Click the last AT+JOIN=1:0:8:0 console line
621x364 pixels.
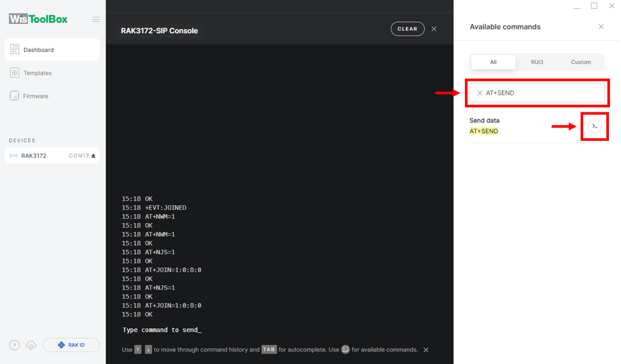coord(162,305)
